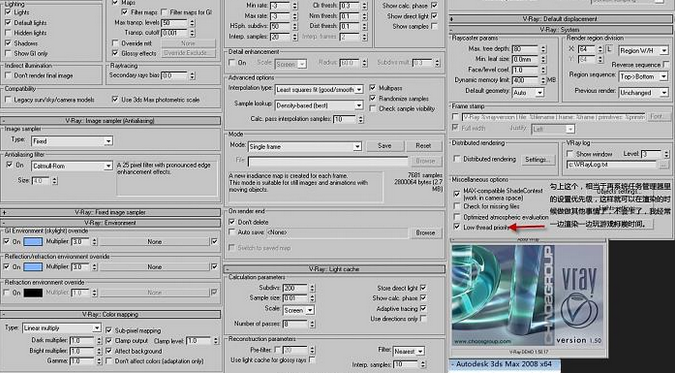Toggle Adaptive tracing checkbox

[x=423, y=308]
